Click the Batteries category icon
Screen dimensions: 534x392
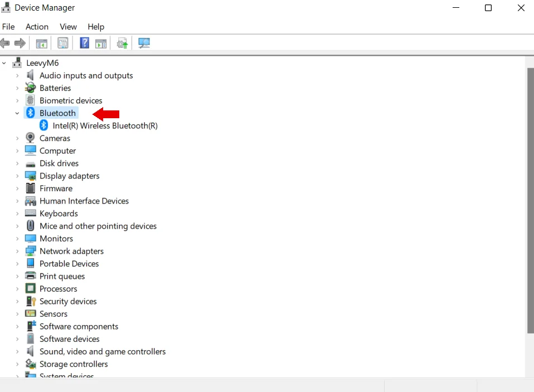(x=30, y=88)
